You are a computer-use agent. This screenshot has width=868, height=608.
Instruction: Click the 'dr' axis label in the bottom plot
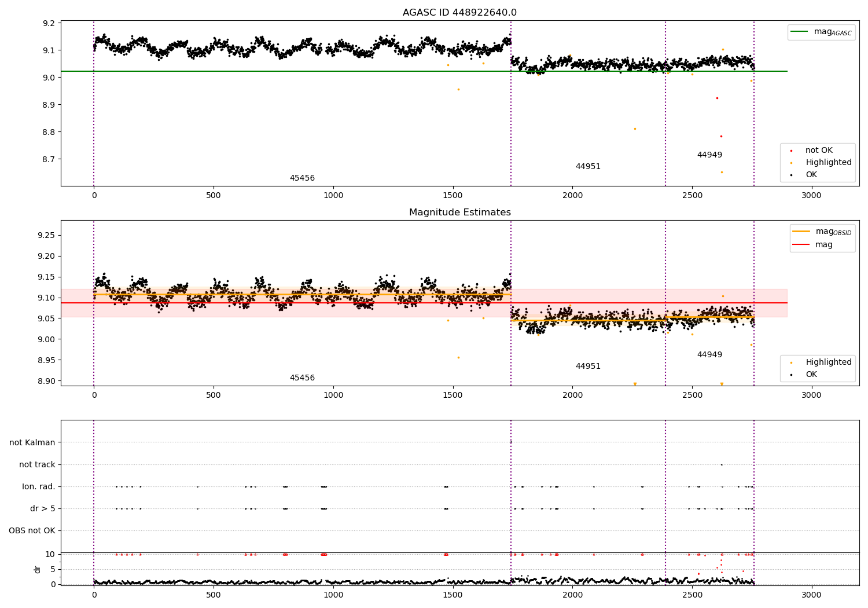point(37,569)
